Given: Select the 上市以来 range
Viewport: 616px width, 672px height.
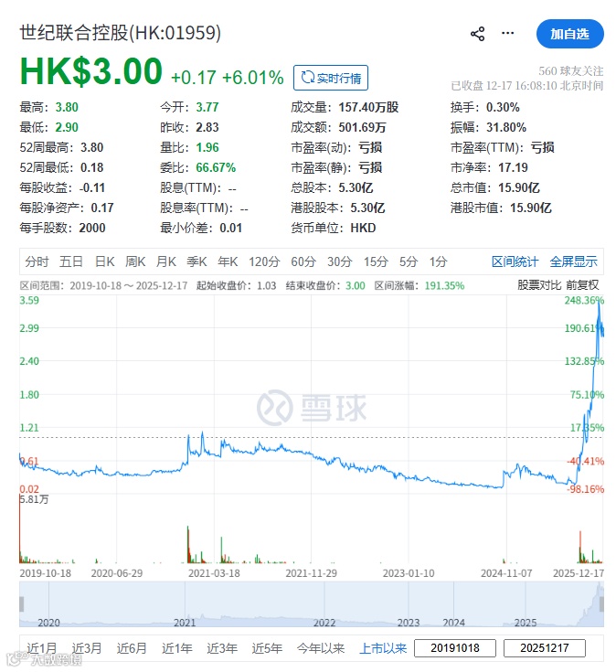Looking at the screenshot, I should click(x=383, y=648).
